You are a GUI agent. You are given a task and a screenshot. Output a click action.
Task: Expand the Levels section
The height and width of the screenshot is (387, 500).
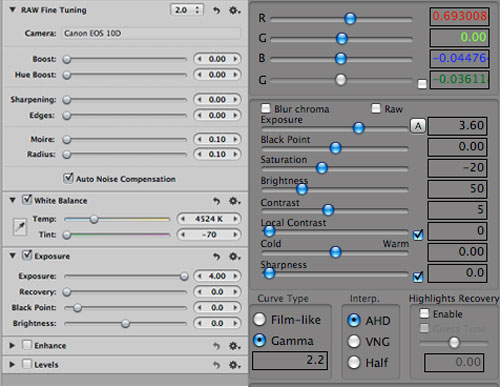click(x=12, y=365)
